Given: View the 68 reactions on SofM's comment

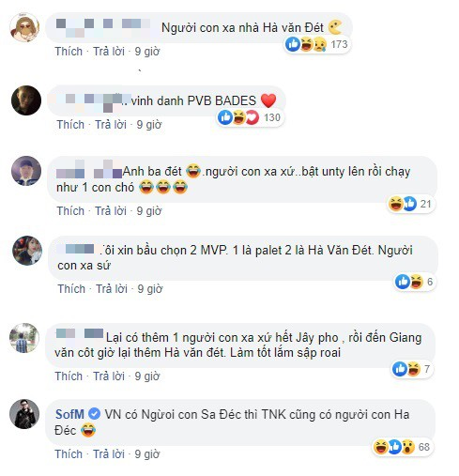Looking at the screenshot, I should (402, 447).
